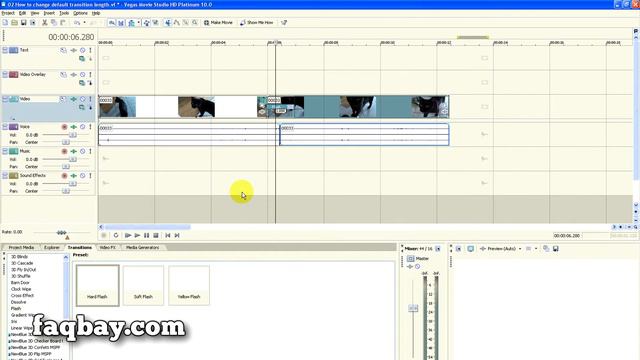Toggle Ignore Event Grouping button
This screenshot has width=640, height=360.
(x=156, y=23)
